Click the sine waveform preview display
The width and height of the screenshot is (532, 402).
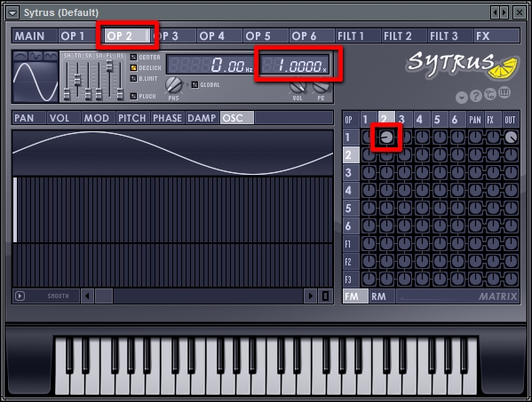(x=36, y=82)
